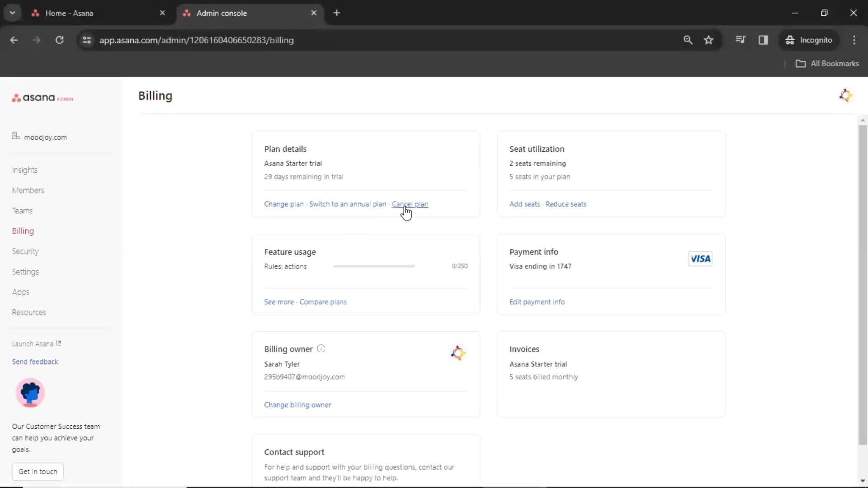Click the 'Visa ending in 1747' text
The image size is (868, 488).
(540, 266)
